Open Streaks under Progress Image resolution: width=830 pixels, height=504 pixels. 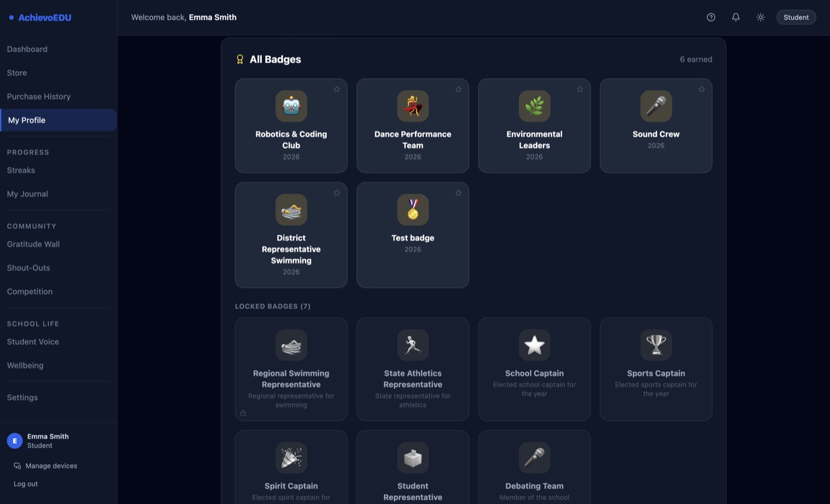coord(21,170)
